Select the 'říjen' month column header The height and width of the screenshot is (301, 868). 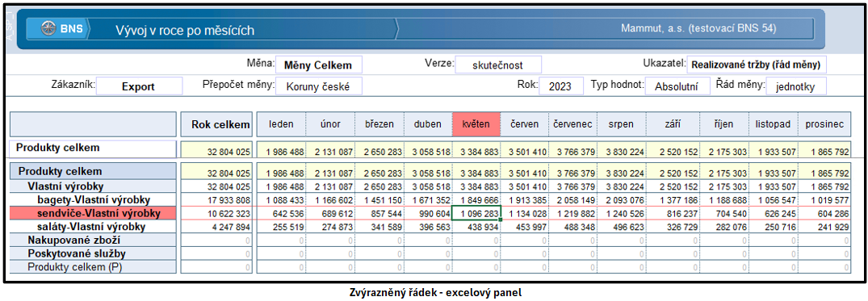click(x=724, y=124)
